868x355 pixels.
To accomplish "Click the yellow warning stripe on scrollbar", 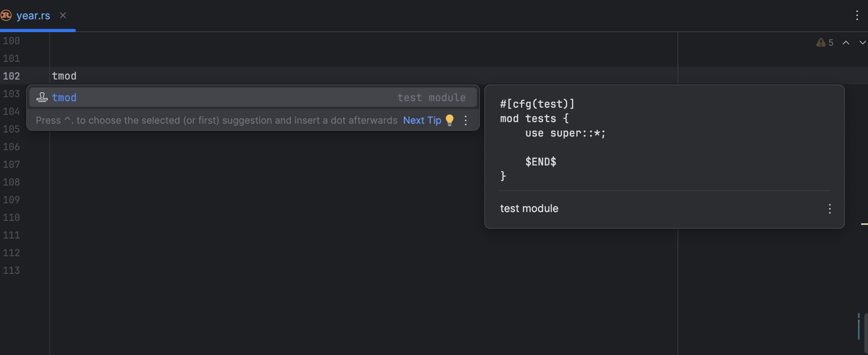I will click(x=864, y=224).
